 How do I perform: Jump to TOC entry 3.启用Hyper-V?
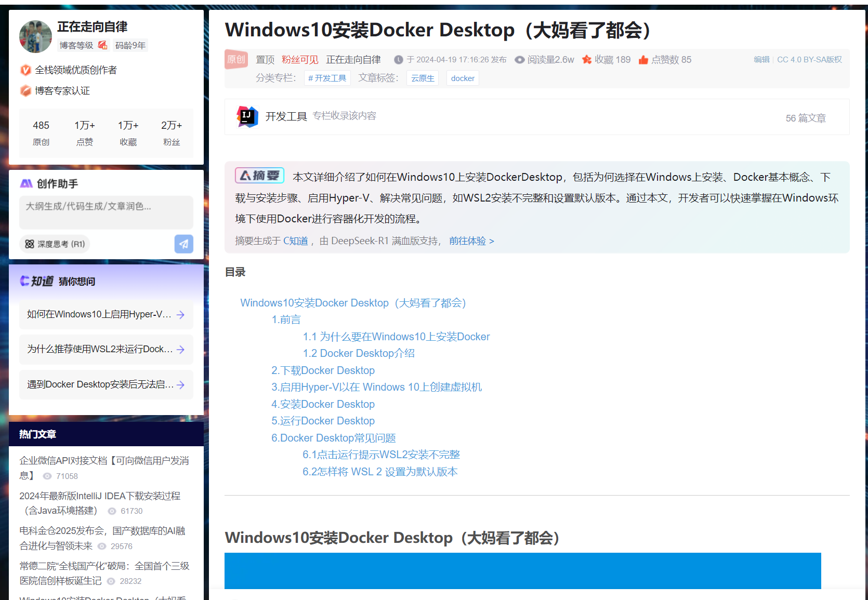[x=376, y=387]
